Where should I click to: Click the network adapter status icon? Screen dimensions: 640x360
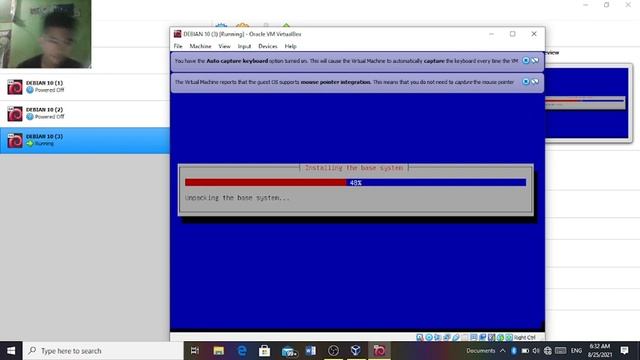tap(447, 337)
